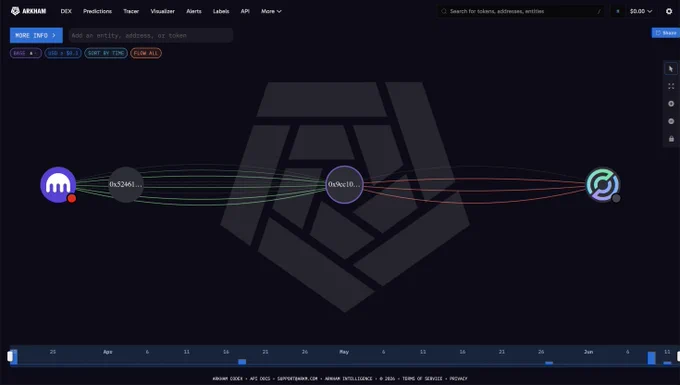Select the mid-April activity bar on timeline
The image size is (680, 385).
coord(242,362)
